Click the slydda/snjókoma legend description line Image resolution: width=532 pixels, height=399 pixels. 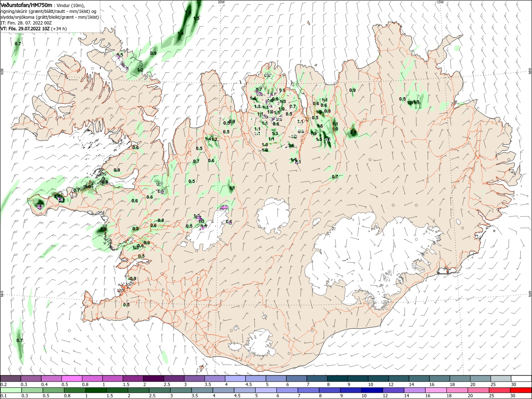[49, 17]
